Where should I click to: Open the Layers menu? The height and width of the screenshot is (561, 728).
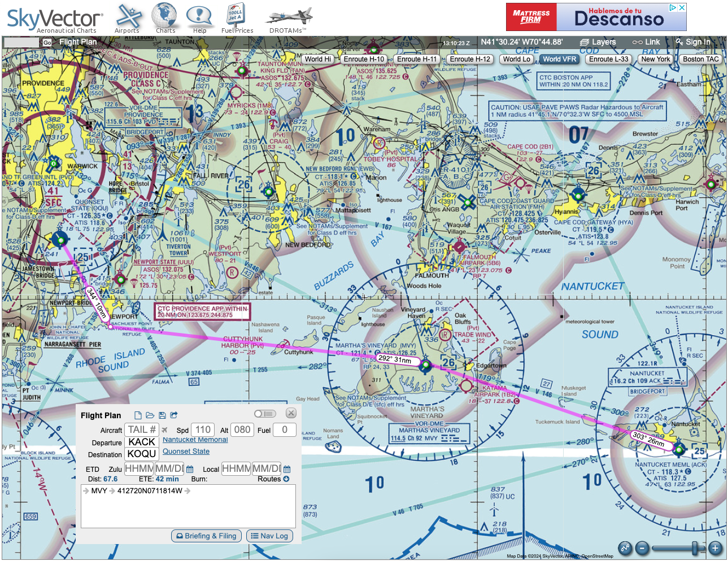pyautogui.click(x=598, y=42)
